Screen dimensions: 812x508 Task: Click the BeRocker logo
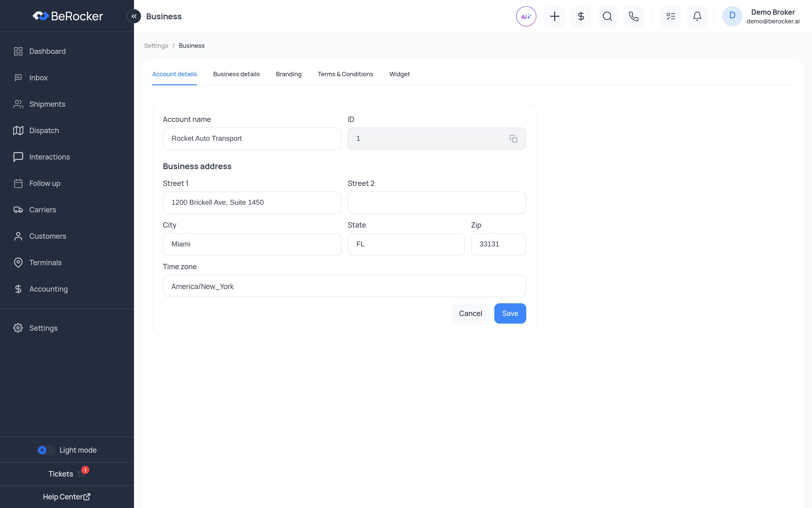click(68, 16)
